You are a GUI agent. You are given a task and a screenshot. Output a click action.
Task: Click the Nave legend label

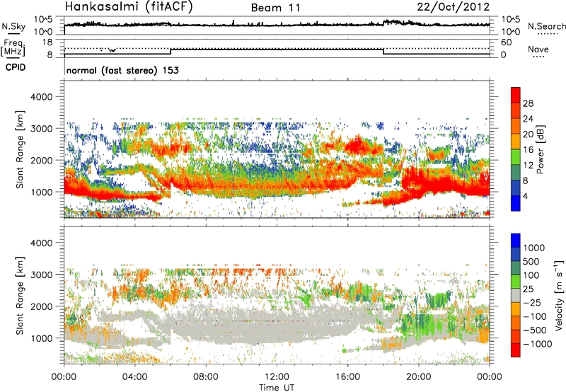(538, 50)
